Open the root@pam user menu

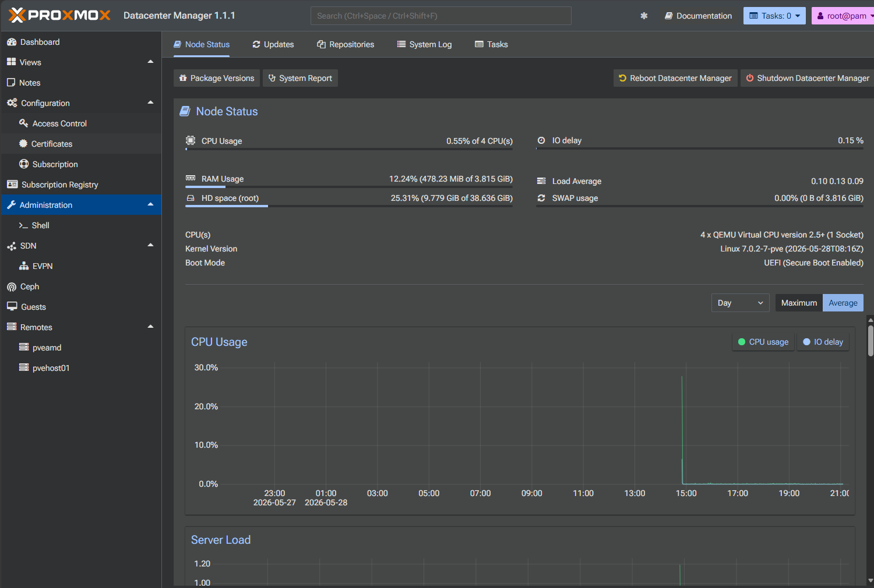[843, 16]
